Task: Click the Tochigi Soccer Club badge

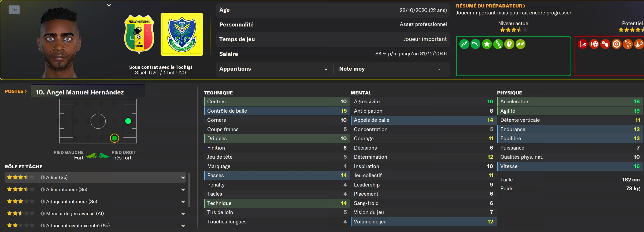Action: [x=182, y=35]
